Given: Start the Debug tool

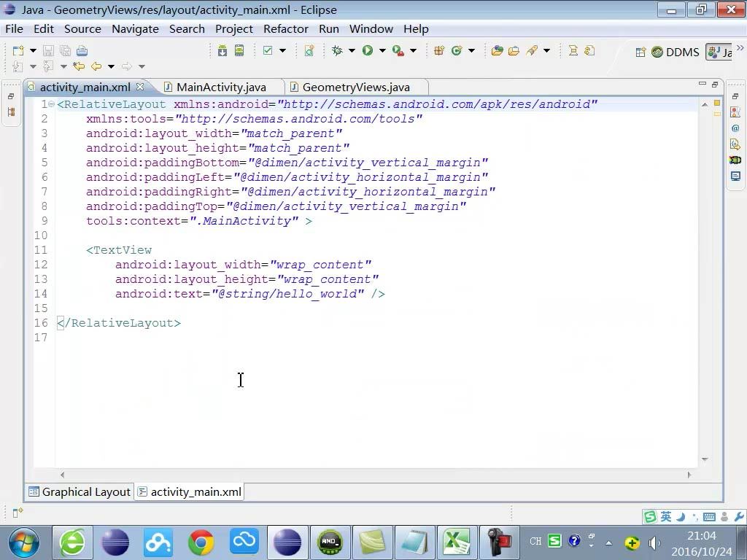Looking at the screenshot, I should (x=337, y=50).
